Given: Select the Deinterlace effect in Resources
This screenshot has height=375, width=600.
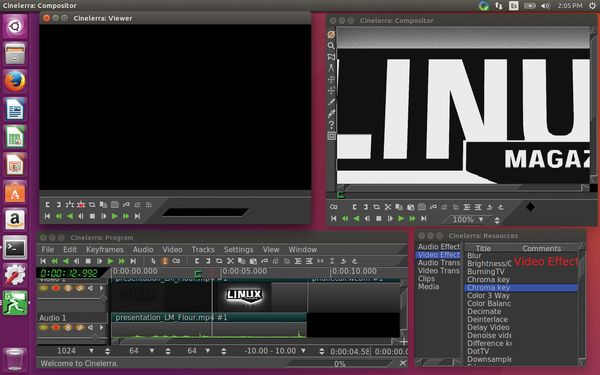Looking at the screenshot, I should pyautogui.click(x=487, y=320).
